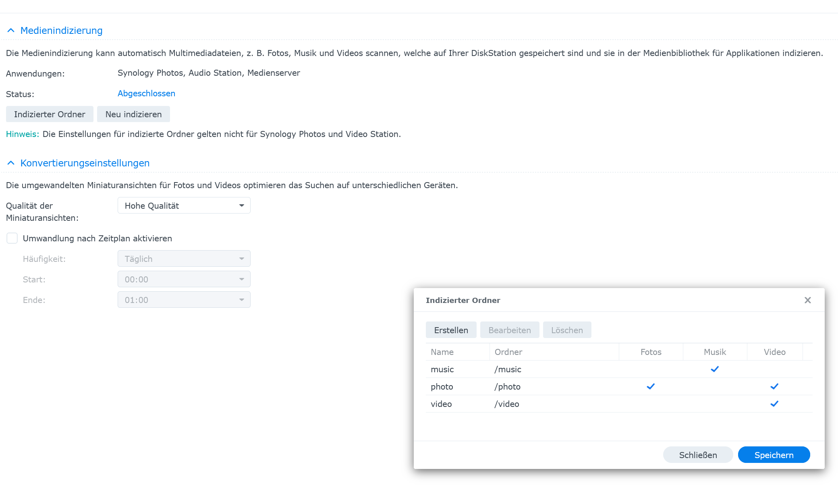838x504 pixels.
Task: Click Erstellen to add indexed folder
Action: point(451,330)
